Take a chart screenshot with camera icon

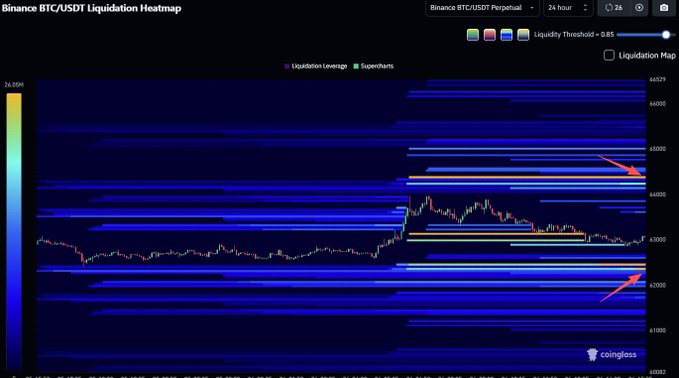coord(664,8)
